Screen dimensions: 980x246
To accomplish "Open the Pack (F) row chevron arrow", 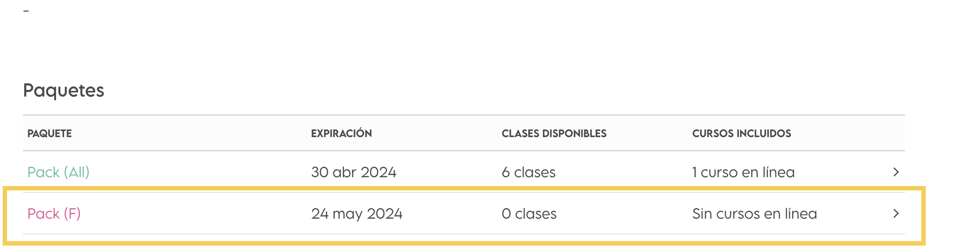I will pos(896,213).
